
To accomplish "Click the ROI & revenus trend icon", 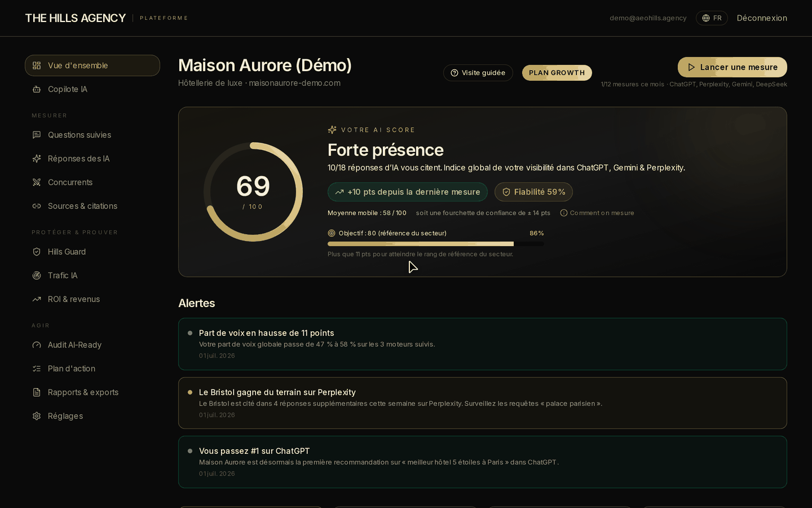I will (x=37, y=299).
